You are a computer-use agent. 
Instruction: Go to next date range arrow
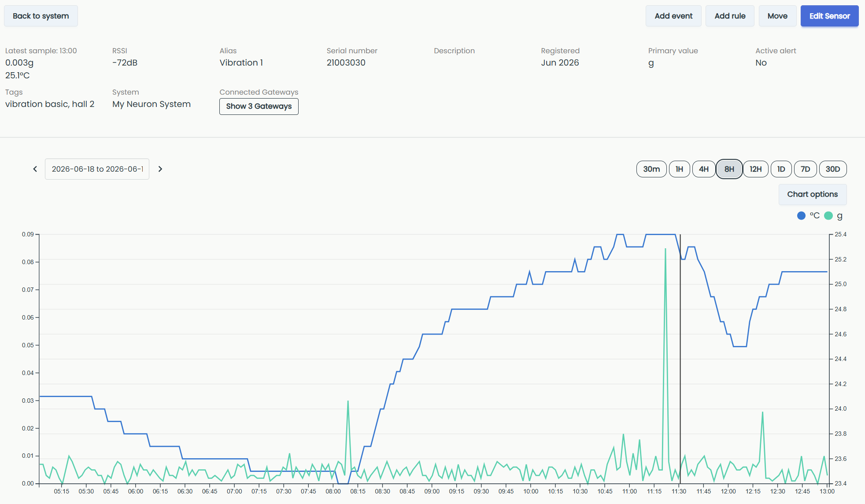160,169
